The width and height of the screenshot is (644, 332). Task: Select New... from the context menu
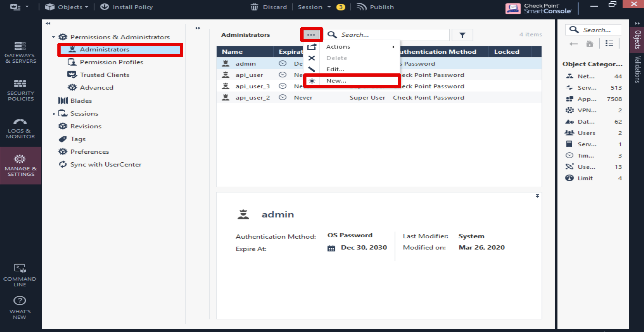coord(336,81)
